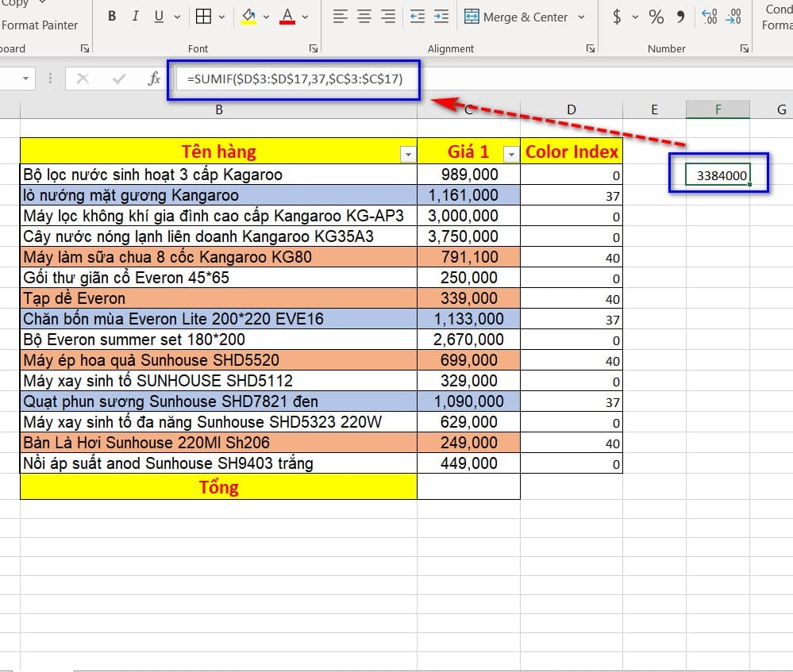Click the Borders icon
This screenshot has width=793, height=672.
click(203, 17)
